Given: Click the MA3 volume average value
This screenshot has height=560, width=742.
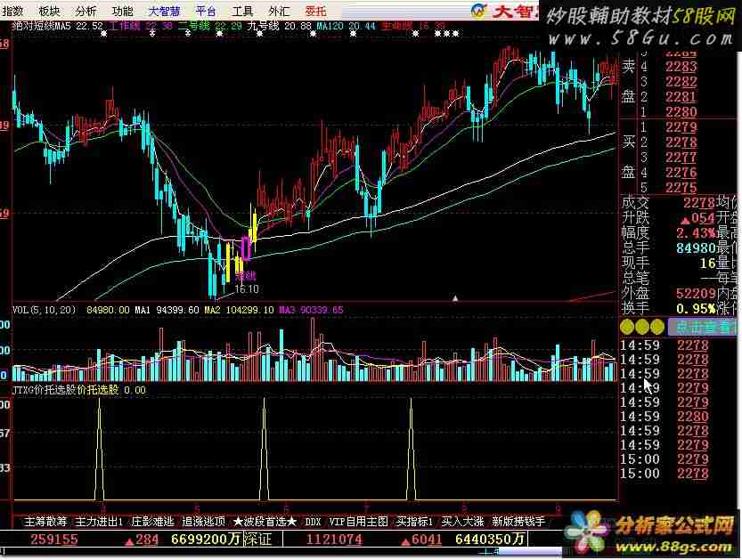Looking at the screenshot, I should (312, 310).
